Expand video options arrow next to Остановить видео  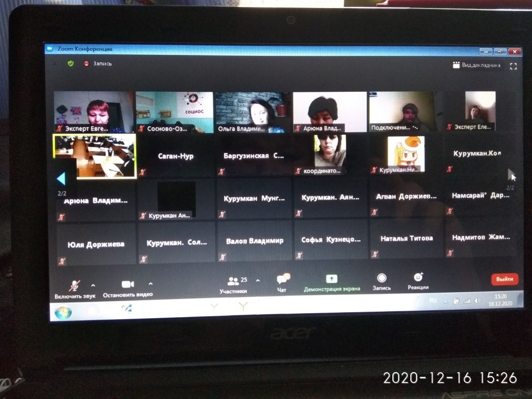[x=151, y=284]
